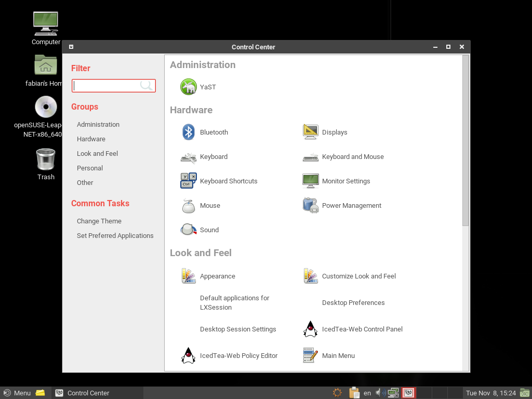Viewport: 532px width, 399px height.
Task: Open the Sound settings icon
Action: (x=189, y=230)
